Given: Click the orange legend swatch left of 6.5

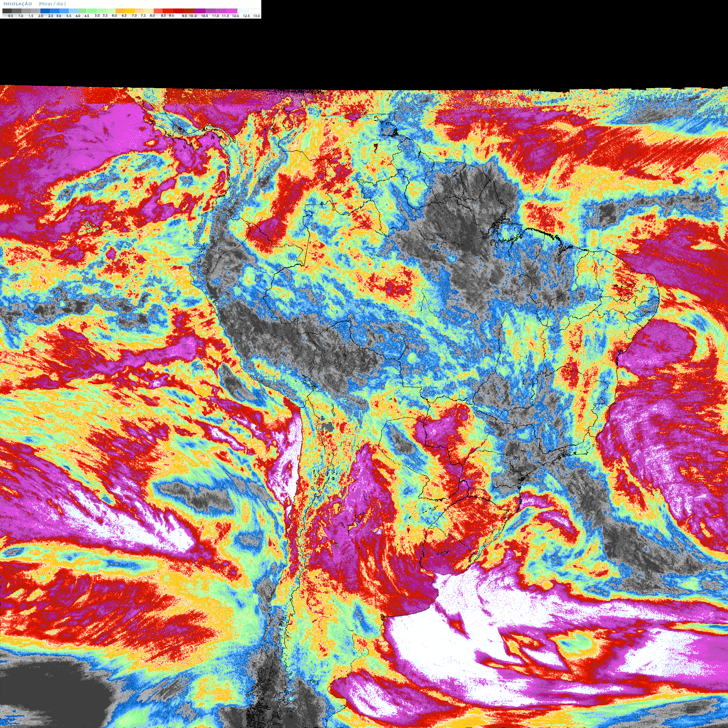Looking at the screenshot, I should coord(120,11).
